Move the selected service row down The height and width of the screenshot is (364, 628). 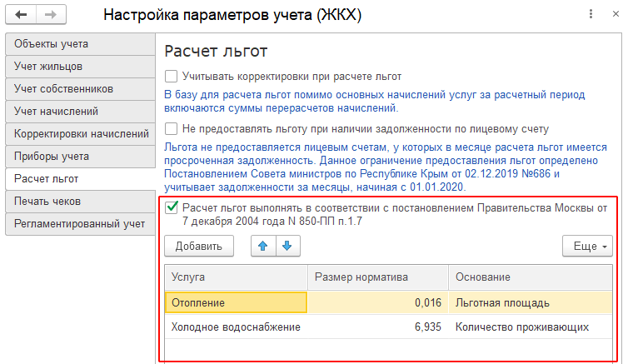click(x=287, y=246)
